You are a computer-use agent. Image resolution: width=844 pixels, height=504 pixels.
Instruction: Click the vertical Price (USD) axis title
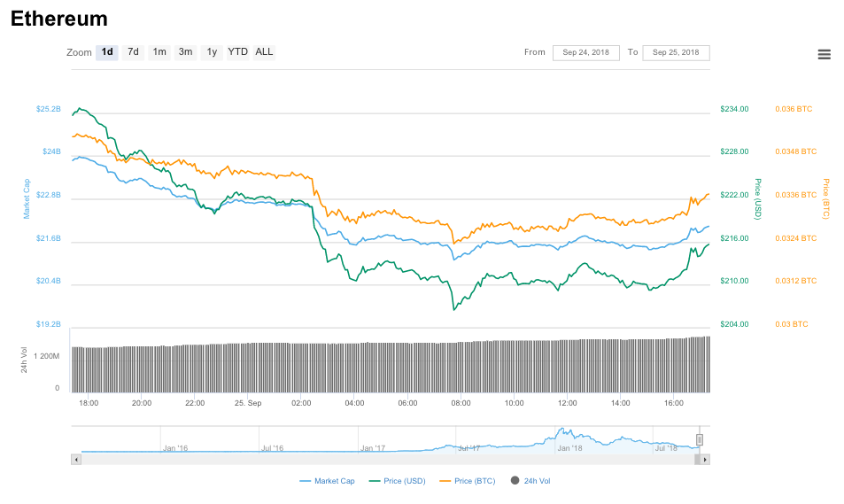[x=758, y=199]
